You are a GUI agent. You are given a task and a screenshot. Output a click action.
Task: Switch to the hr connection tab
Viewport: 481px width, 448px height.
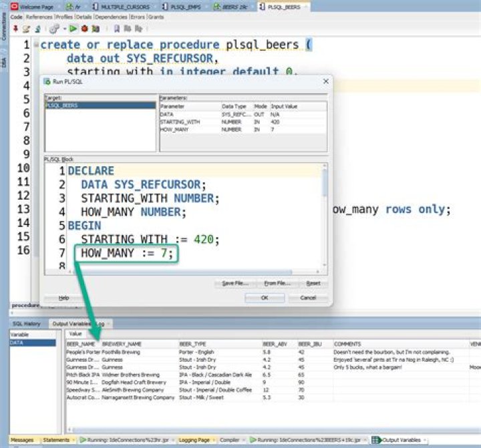[73, 7]
